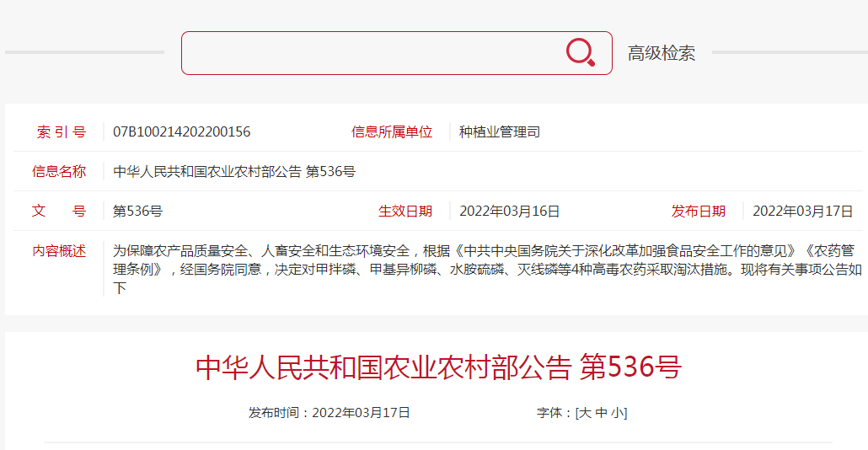
Task: Click the 文号 value 第536号
Action: click(138, 212)
